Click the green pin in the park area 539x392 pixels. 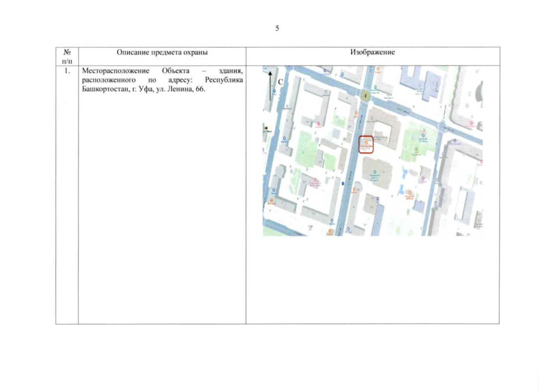pos(416,149)
